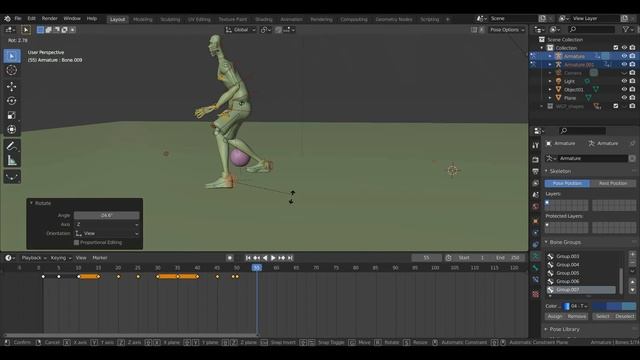The width and height of the screenshot is (640, 360).
Task: Open the Pose Options dropdown
Action: click(507, 30)
